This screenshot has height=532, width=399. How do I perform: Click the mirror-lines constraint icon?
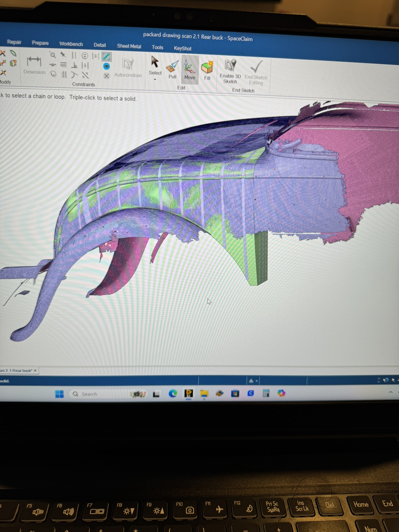point(64,75)
